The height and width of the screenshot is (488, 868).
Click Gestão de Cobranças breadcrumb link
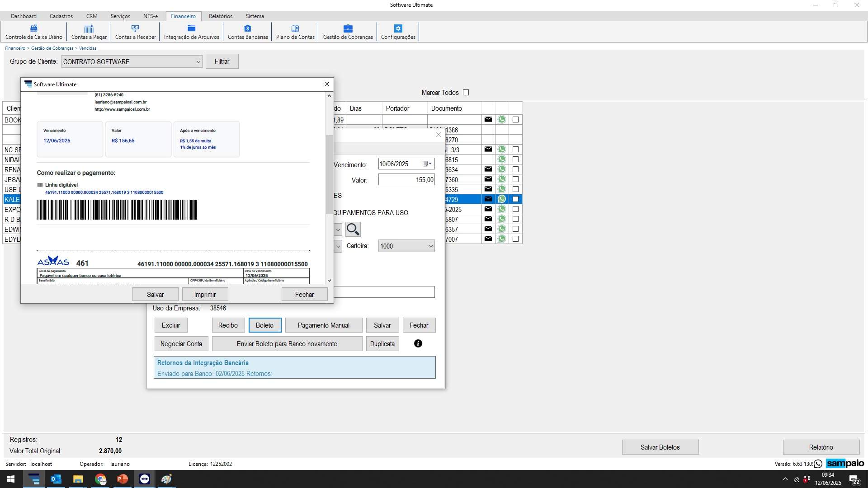pyautogui.click(x=52, y=48)
